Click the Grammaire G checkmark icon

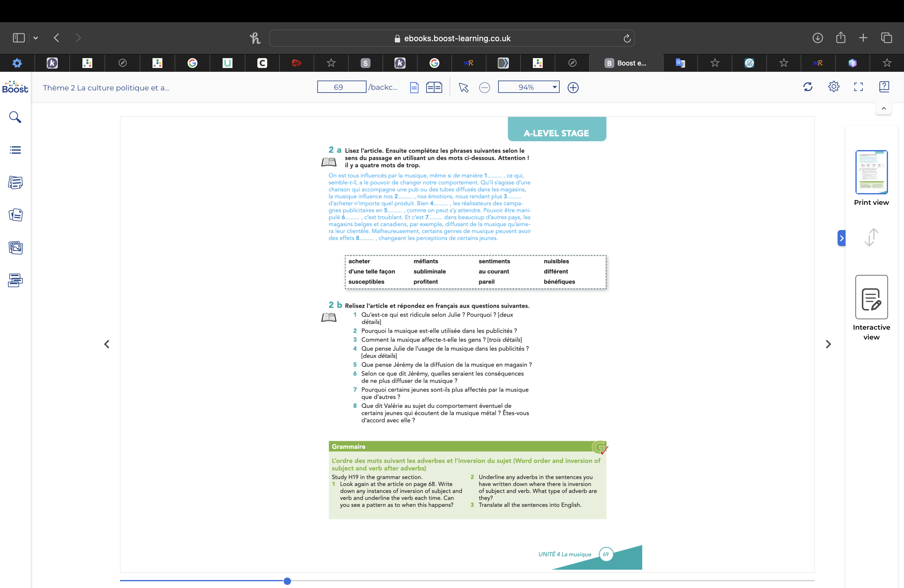600,448
